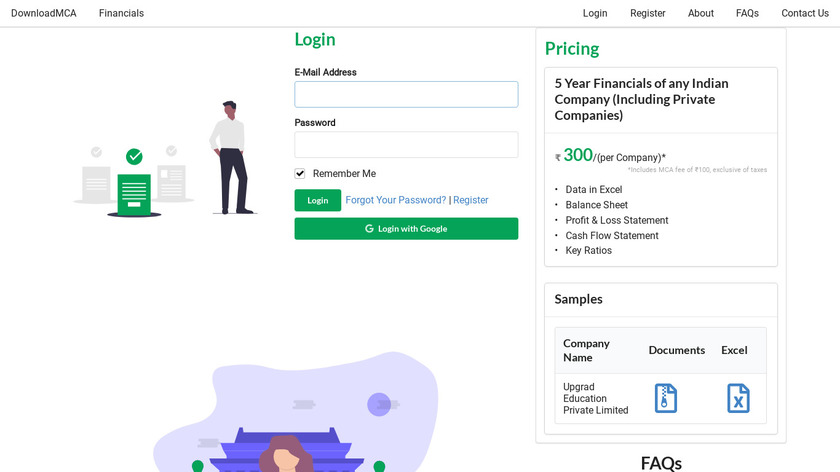
Task: Click the Upgrad Education Private Limited entry
Action: click(595, 398)
